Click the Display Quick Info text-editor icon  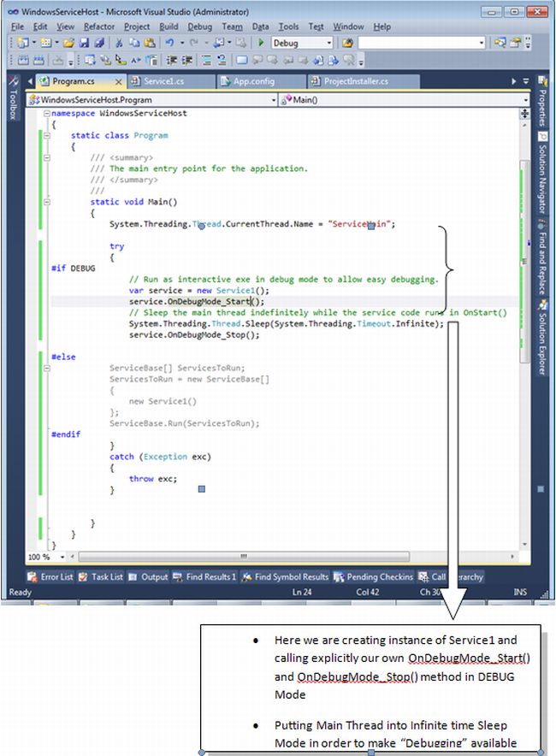point(121,60)
